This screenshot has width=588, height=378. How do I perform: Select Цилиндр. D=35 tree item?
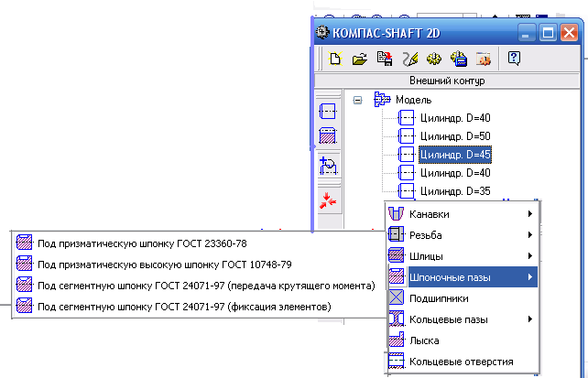[455, 191]
